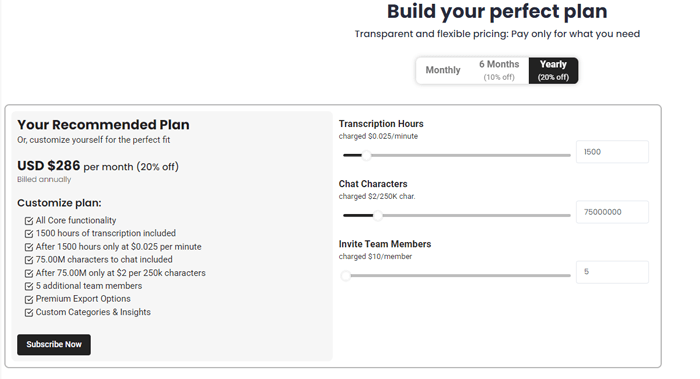Click the Invite Team Members slider handle
This screenshot has height=379, width=700.
point(346,276)
